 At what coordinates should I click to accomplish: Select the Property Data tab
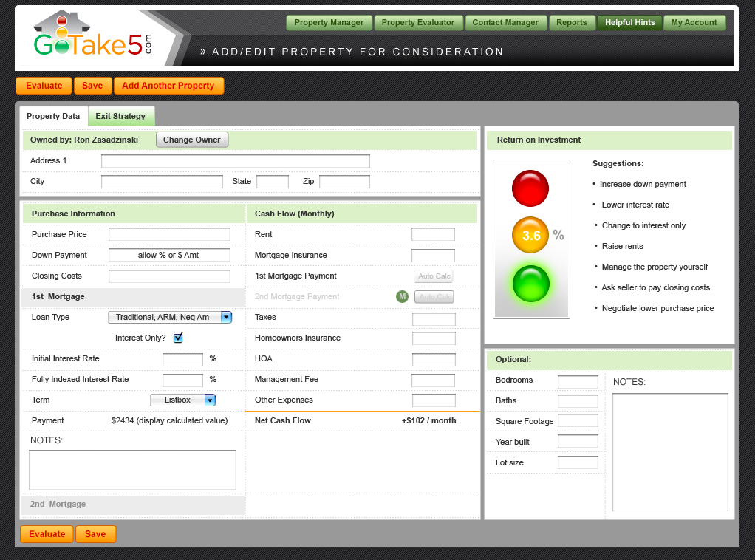click(53, 116)
